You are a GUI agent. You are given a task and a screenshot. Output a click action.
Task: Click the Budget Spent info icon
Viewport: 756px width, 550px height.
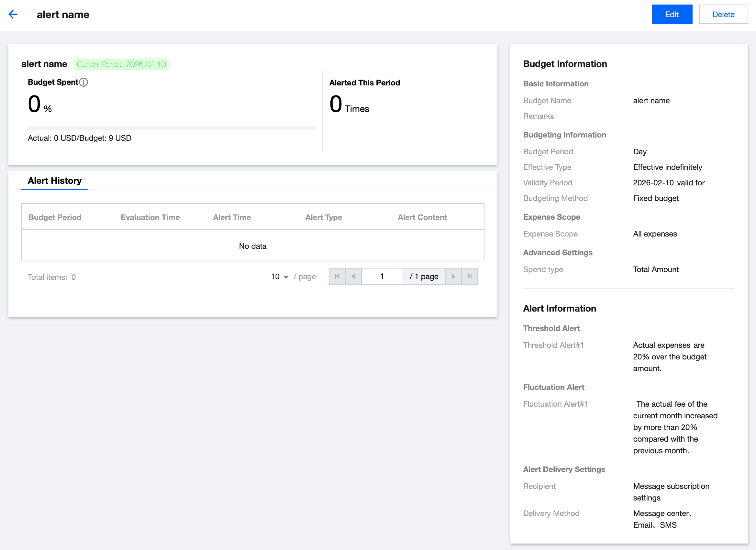point(84,82)
